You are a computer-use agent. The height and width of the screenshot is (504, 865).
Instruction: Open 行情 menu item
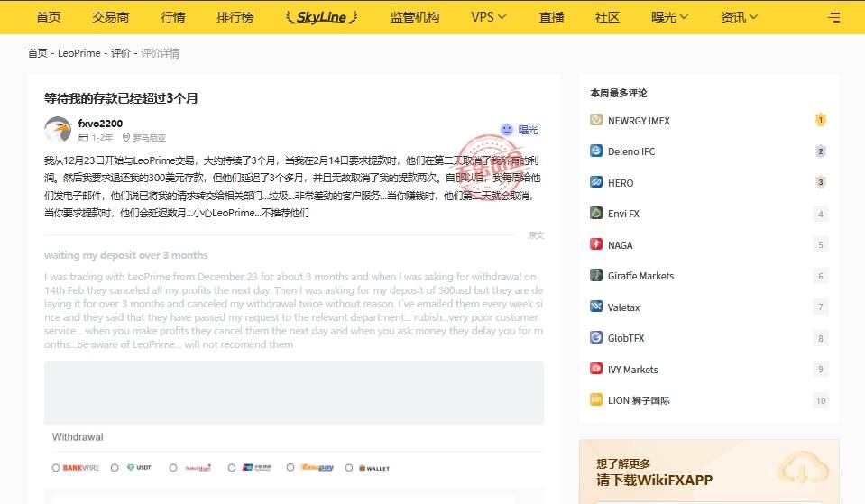pyautogui.click(x=172, y=17)
